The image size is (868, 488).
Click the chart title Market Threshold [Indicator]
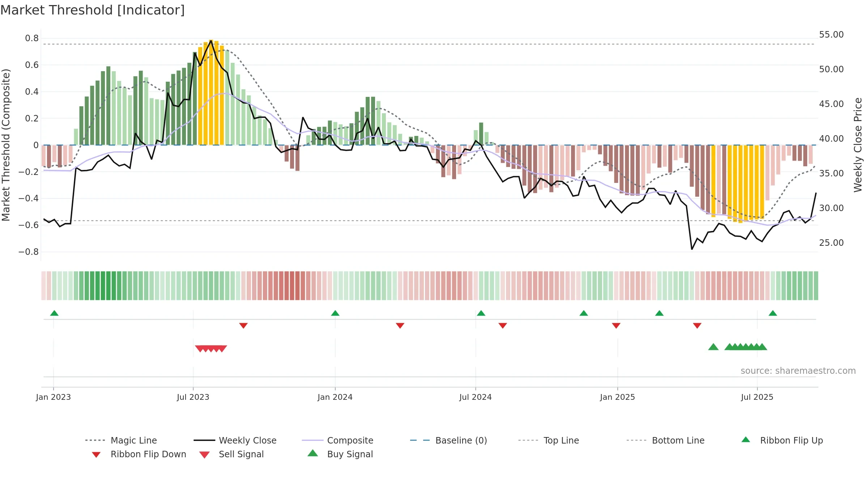click(x=93, y=10)
